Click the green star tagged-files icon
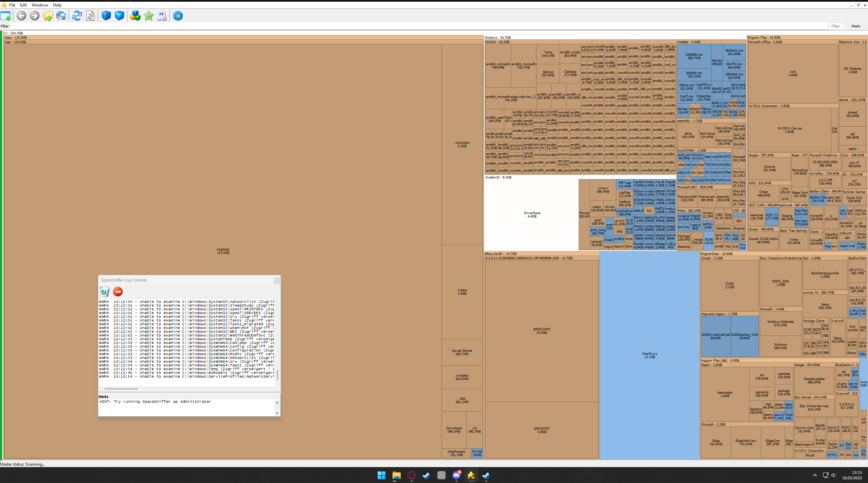 tap(149, 16)
